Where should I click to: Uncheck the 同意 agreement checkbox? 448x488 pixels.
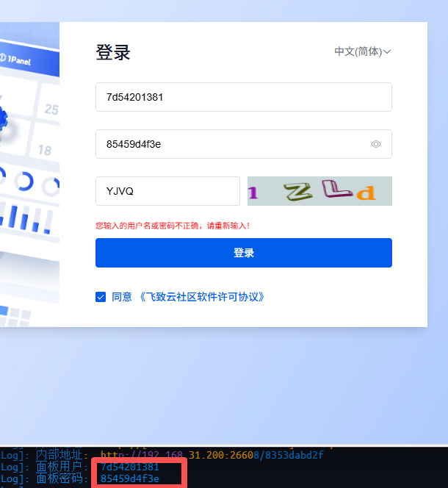101,297
